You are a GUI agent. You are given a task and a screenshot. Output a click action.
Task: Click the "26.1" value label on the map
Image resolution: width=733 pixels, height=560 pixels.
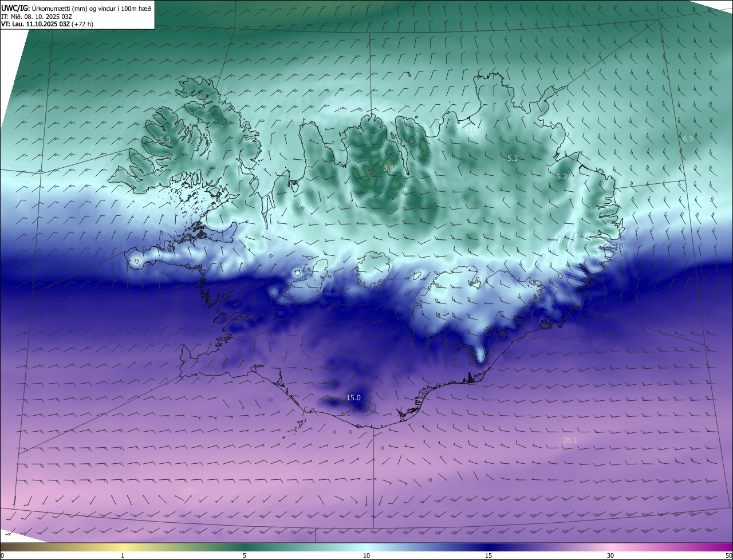(x=570, y=440)
